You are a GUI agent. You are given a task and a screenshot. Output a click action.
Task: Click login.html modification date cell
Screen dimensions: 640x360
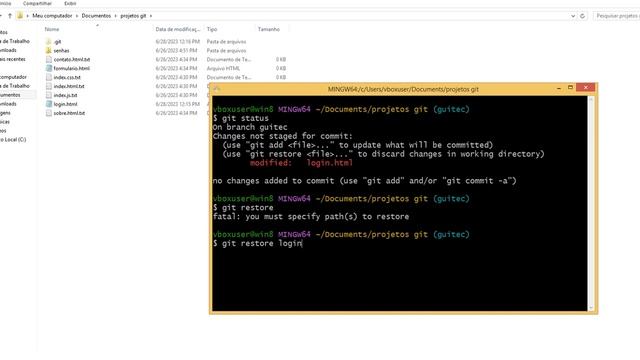178,104
